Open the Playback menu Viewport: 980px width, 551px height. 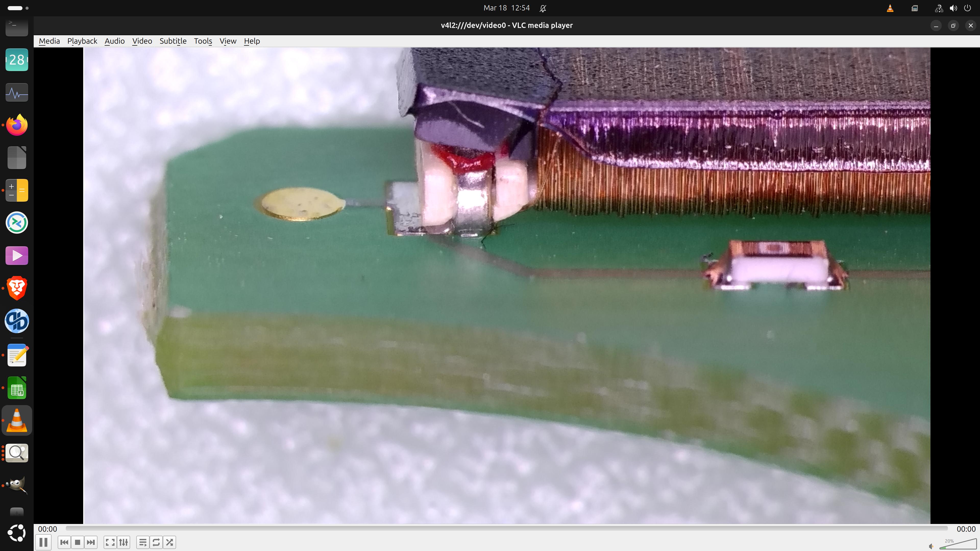pos(82,41)
